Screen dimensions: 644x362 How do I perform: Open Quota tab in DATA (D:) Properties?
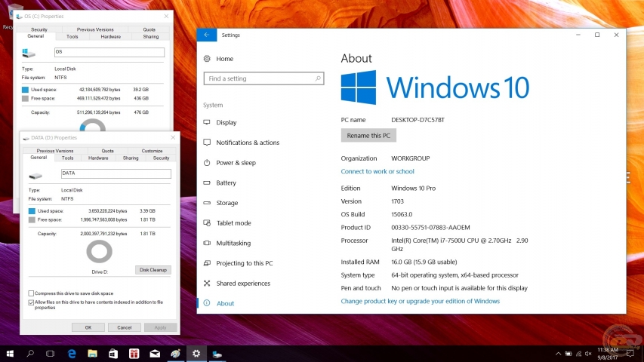108,151
